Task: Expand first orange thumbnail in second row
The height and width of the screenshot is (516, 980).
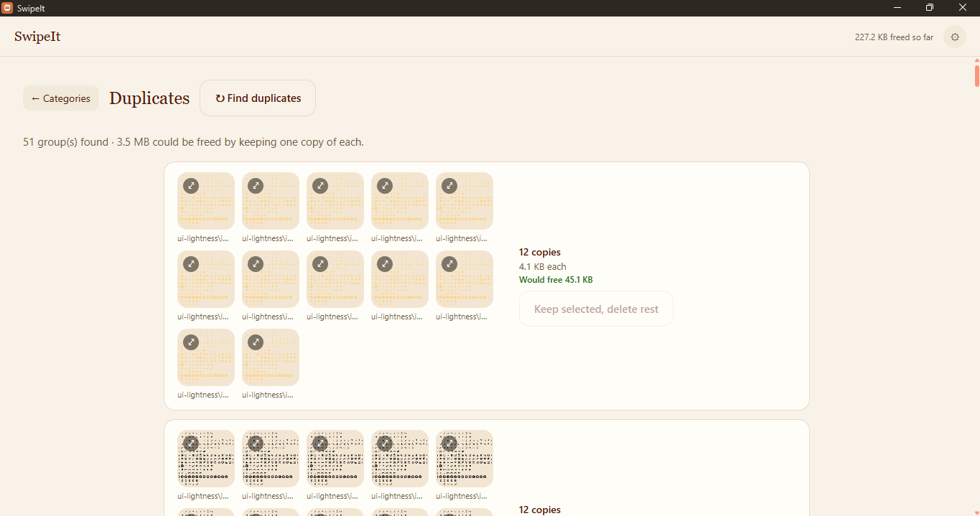Action: pyautogui.click(x=191, y=264)
